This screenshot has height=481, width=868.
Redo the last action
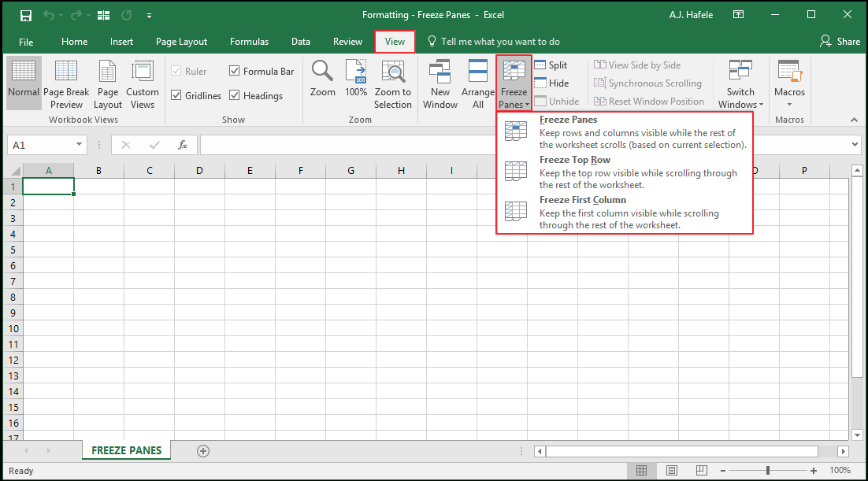(x=76, y=16)
